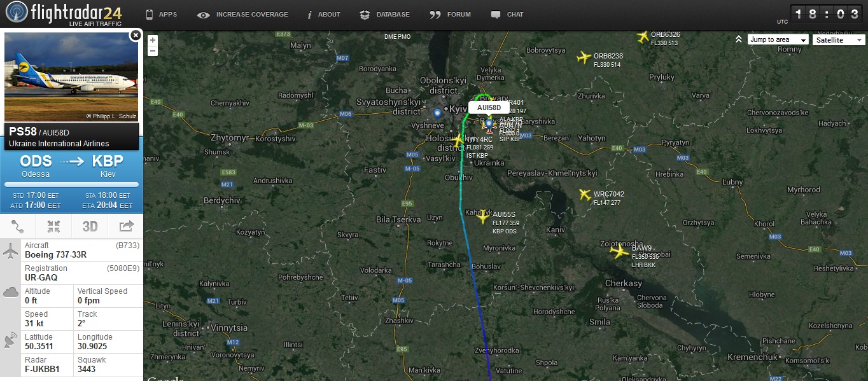The image size is (868, 381).
Task: Zoom in the map with plus button
Action: point(152,40)
